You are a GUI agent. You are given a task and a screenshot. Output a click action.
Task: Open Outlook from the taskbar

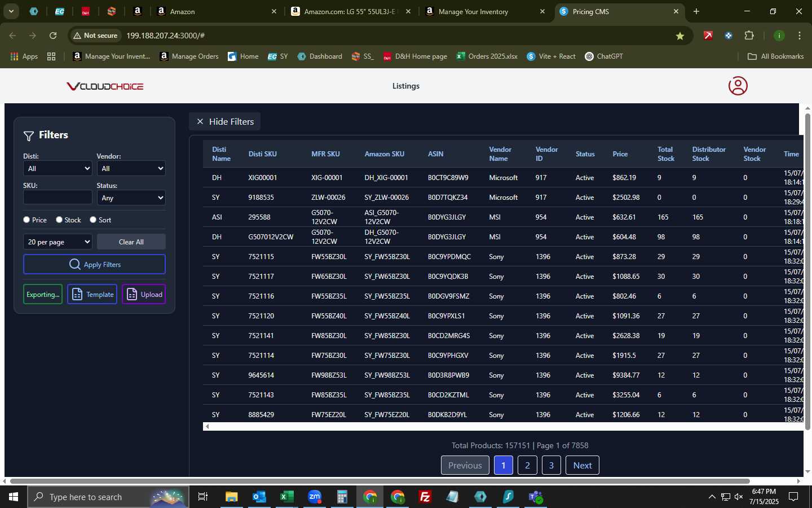pos(259,497)
